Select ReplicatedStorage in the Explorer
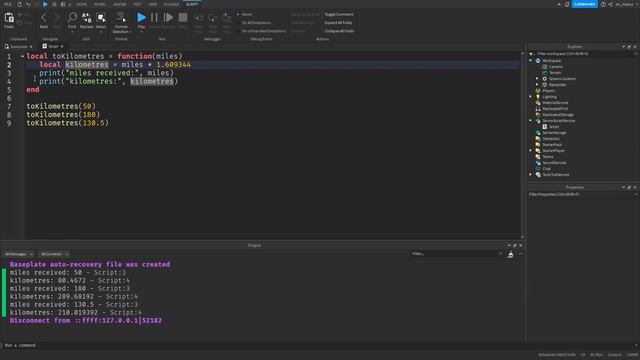 pyautogui.click(x=558, y=115)
